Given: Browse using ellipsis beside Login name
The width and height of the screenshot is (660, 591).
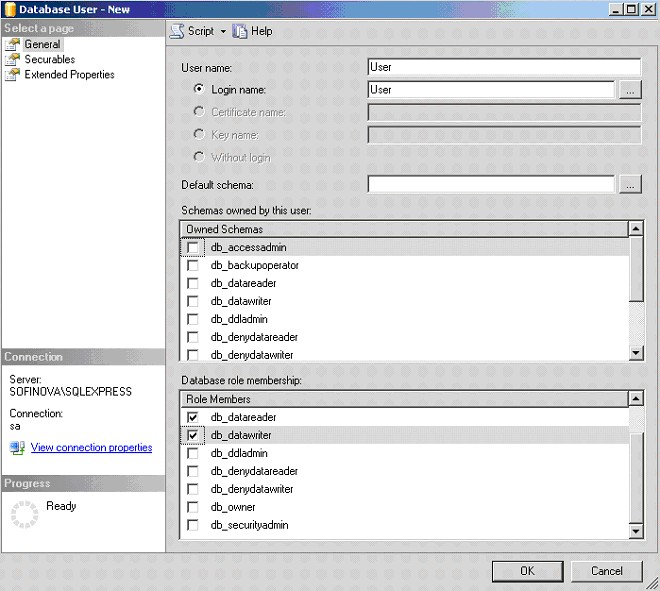Looking at the screenshot, I should click(x=629, y=90).
